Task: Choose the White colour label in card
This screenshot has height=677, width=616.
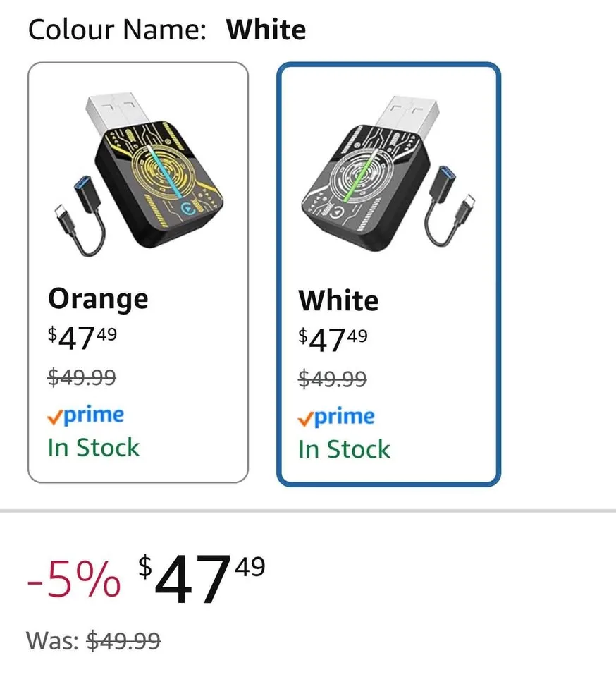Action: pos(338,300)
